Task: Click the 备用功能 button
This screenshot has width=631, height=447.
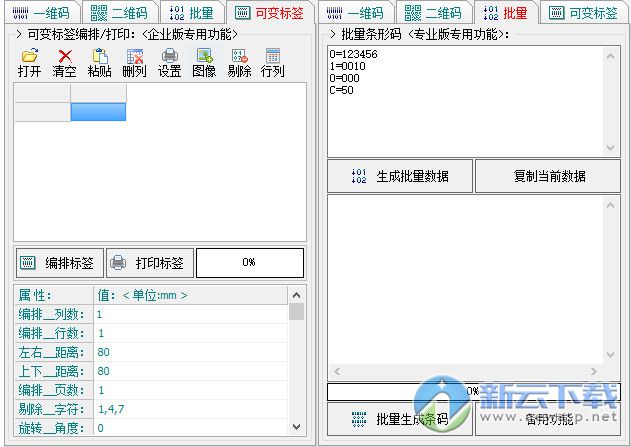Action: pyautogui.click(x=548, y=419)
